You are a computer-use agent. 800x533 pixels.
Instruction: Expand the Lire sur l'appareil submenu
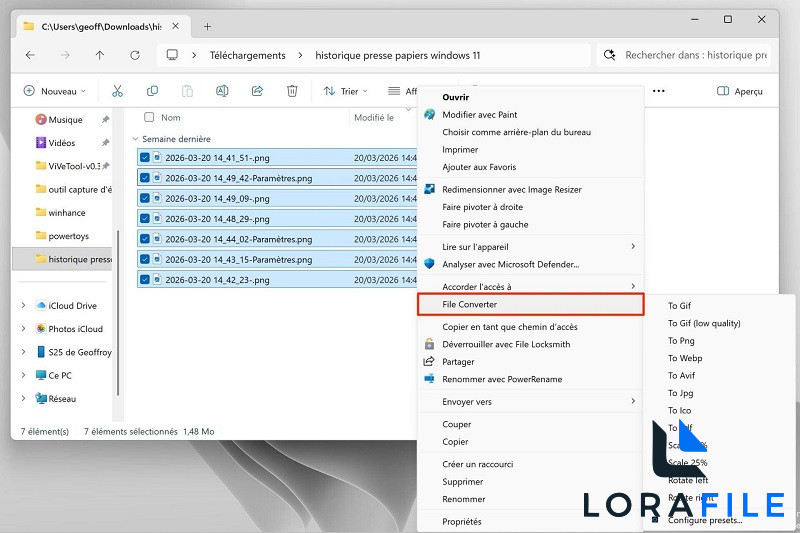pos(531,246)
